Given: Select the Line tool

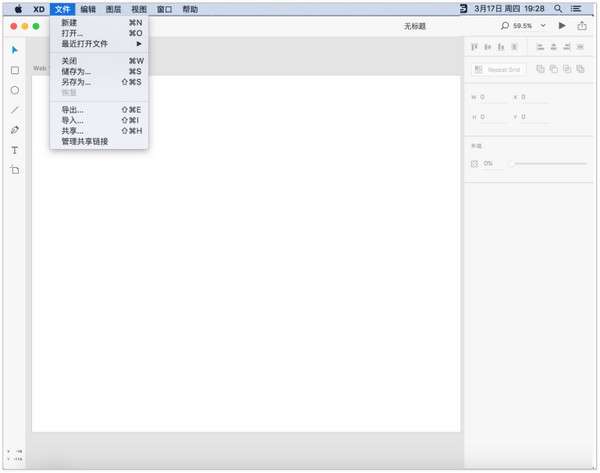Looking at the screenshot, I should coord(15,110).
